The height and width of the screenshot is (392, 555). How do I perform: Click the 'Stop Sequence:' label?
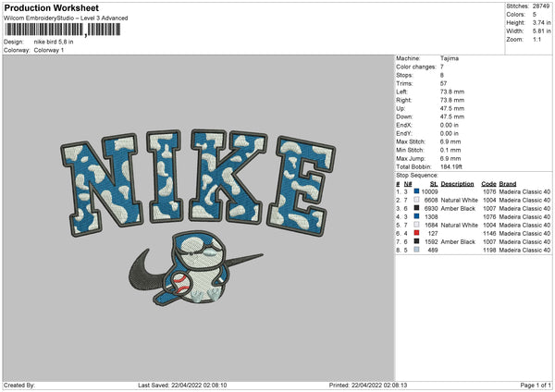(x=417, y=176)
